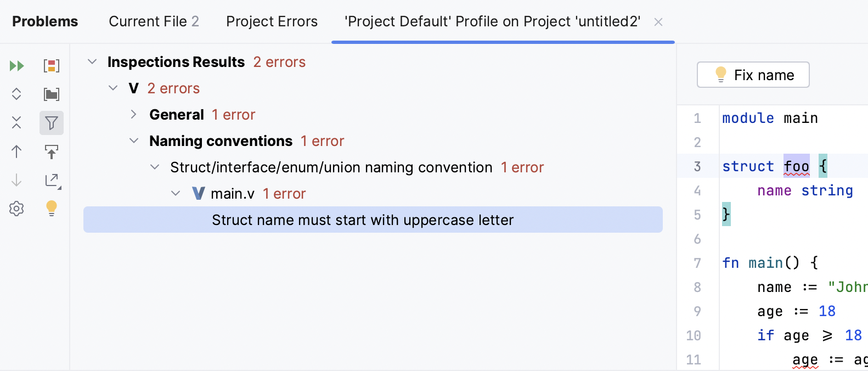
Task: Open the Project Errors tab
Action: 272,21
